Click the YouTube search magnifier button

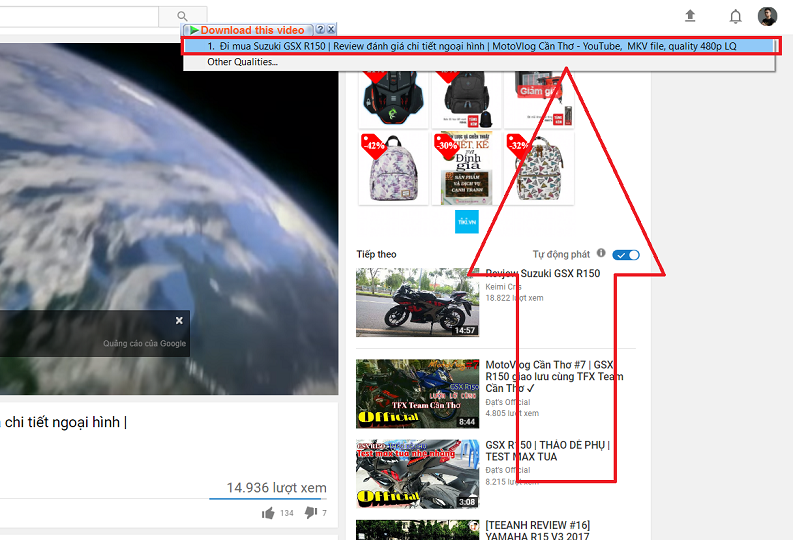[x=182, y=16]
